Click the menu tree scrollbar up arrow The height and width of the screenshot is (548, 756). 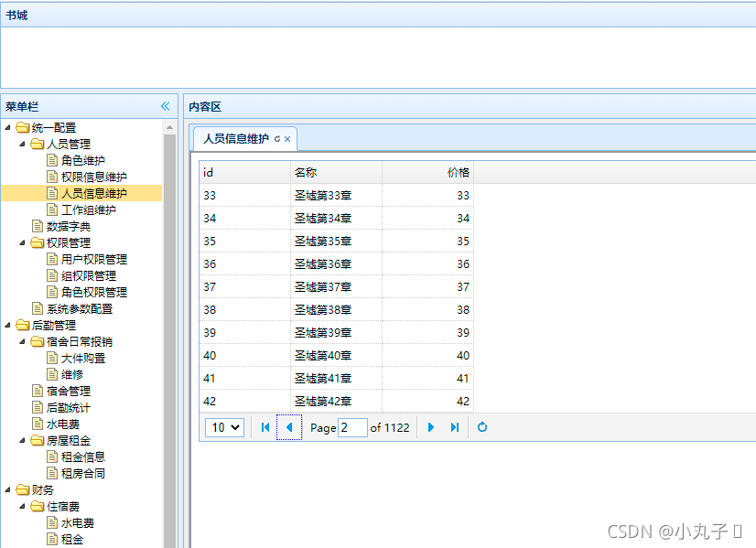tap(169, 127)
